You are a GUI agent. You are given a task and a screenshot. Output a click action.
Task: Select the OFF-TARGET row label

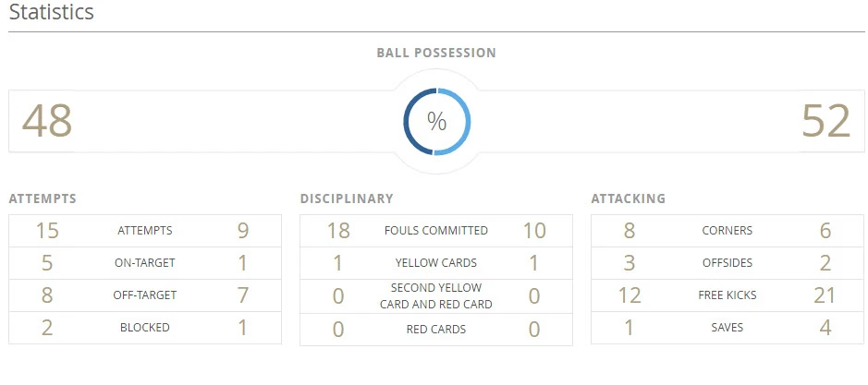145,295
